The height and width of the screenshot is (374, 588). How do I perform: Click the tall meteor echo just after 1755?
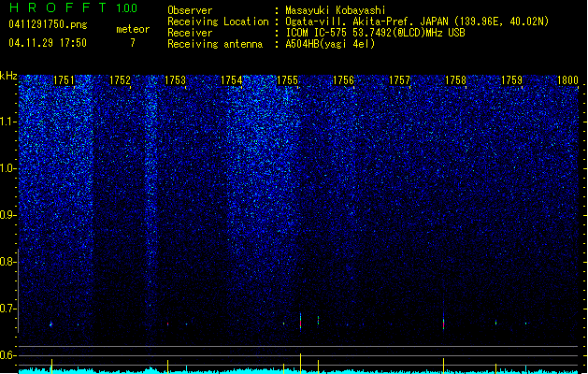point(300,322)
